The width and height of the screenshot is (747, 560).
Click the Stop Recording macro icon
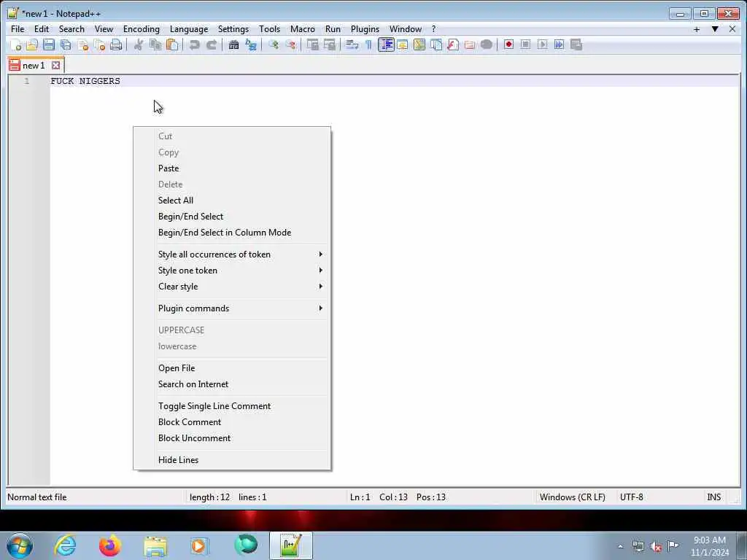click(525, 44)
